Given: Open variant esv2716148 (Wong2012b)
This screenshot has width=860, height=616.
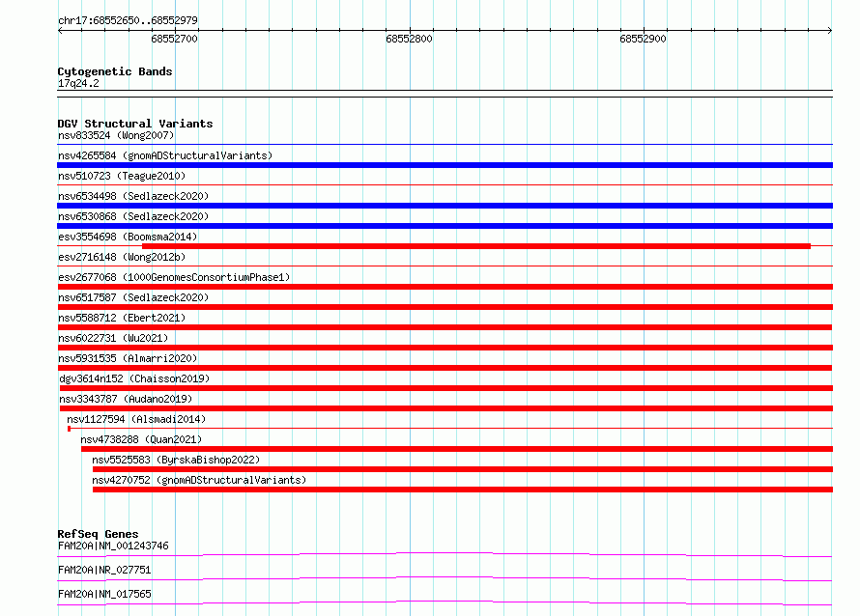Looking at the screenshot, I should coord(122,257).
